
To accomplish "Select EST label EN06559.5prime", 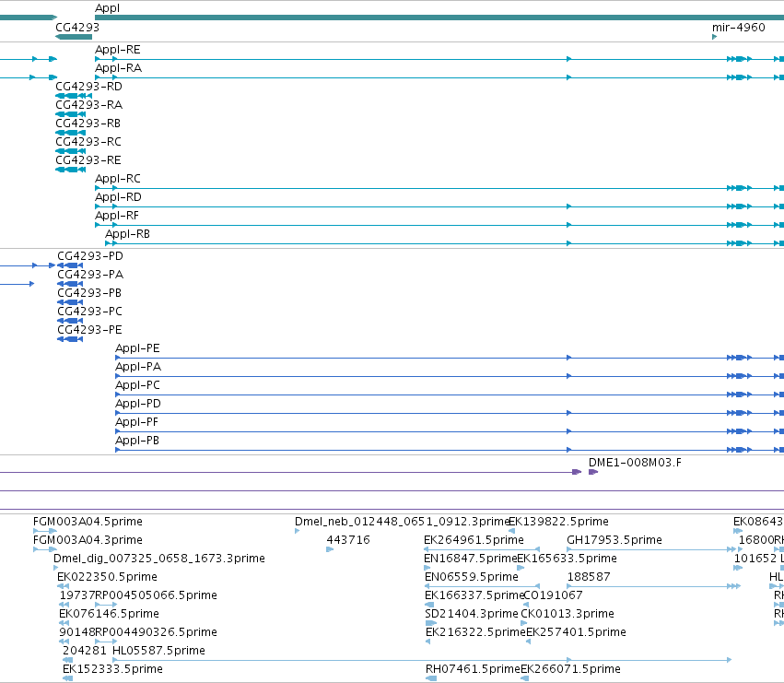I will (471, 577).
